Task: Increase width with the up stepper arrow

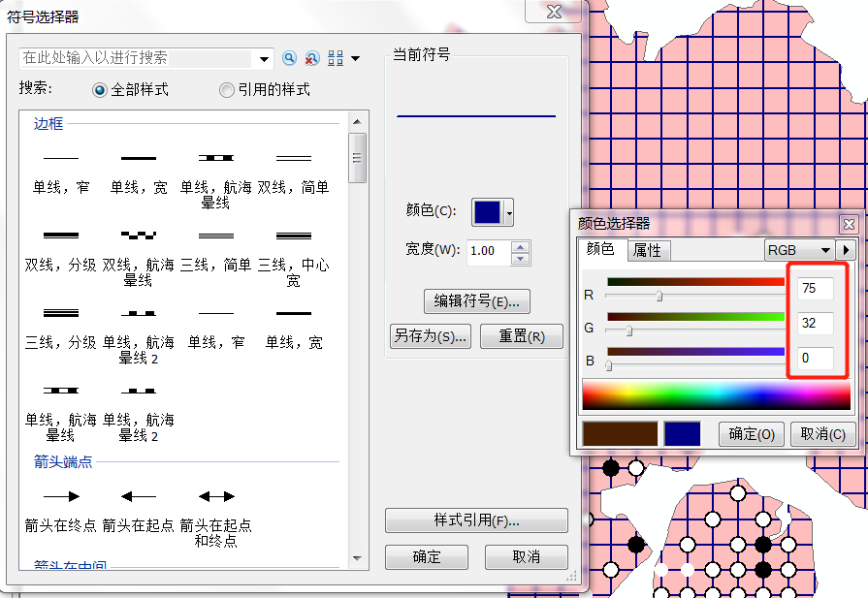Action: click(x=521, y=245)
